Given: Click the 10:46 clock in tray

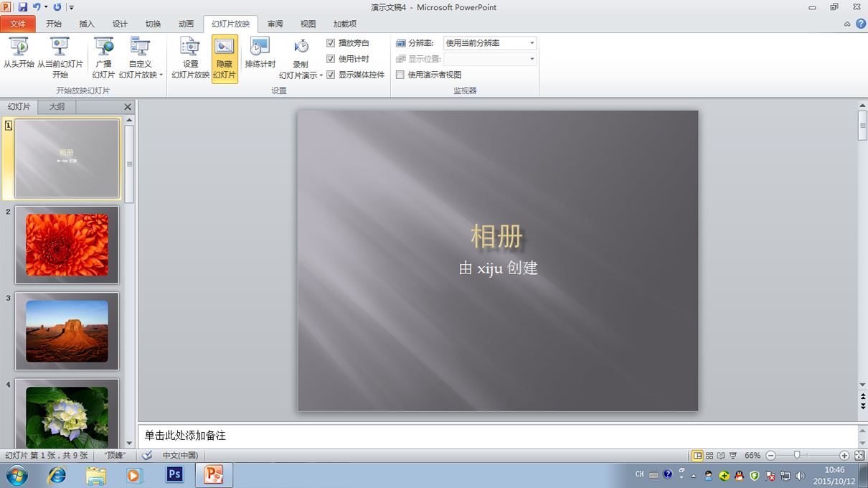Looking at the screenshot, I should [835, 470].
